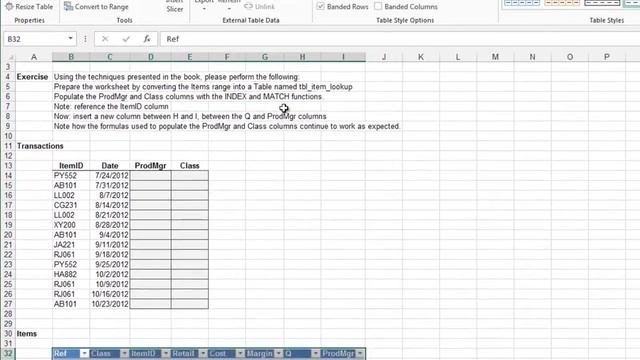The height and width of the screenshot is (360, 640).
Task: Click the formula bar Enter checkmark
Action: [x=126, y=39]
